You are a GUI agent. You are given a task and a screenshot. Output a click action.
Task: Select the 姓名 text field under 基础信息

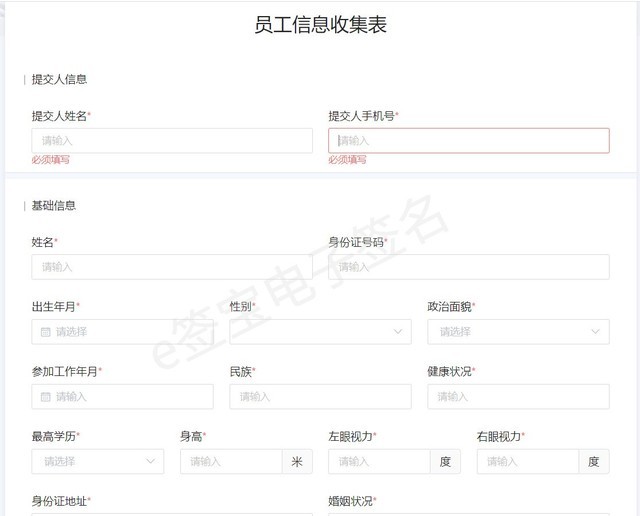[172, 267]
